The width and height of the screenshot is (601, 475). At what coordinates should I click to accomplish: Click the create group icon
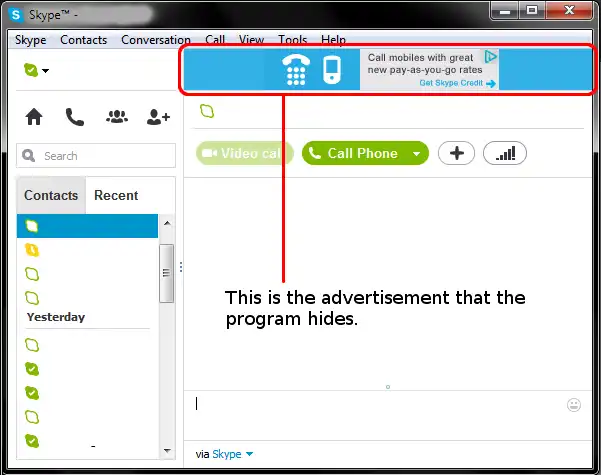117,117
